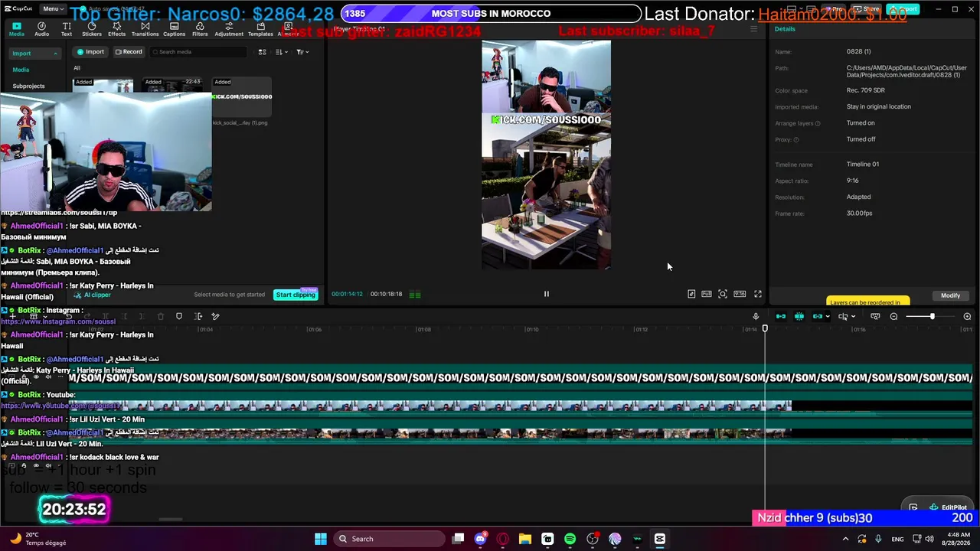Click the Start clipping button
This screenshot has height=551, width=980.
[296, 295]
